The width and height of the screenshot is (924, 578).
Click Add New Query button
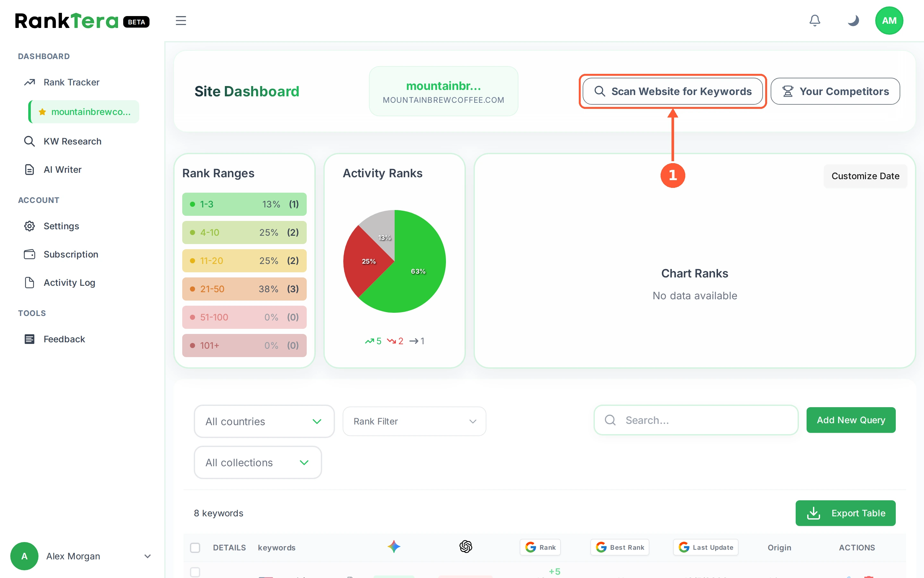(851, 420)
